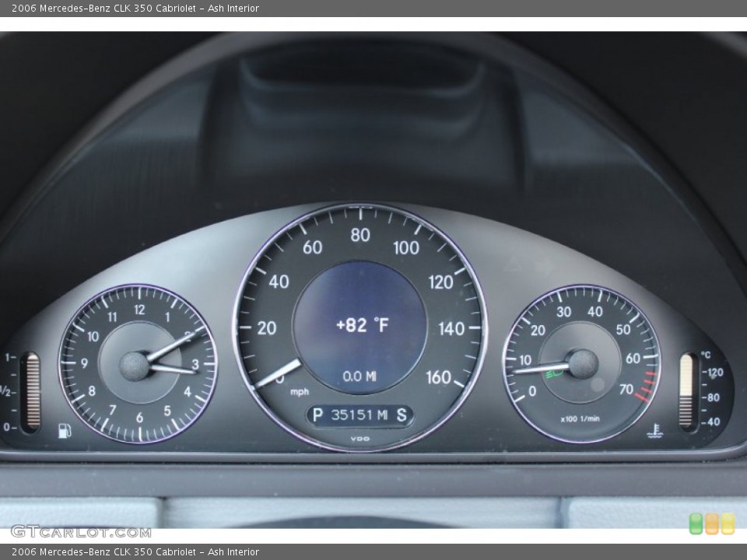Click the P gear indicator
The height and width of the screenshot is (560, 747).
pos(317,415)
